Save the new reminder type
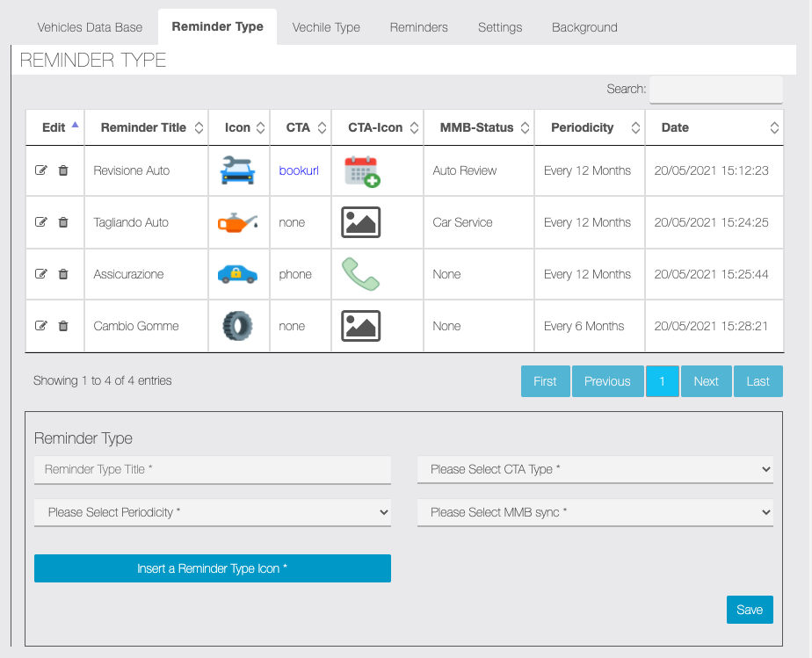This screenshot has width=812, height=658. tap(750, 610)
